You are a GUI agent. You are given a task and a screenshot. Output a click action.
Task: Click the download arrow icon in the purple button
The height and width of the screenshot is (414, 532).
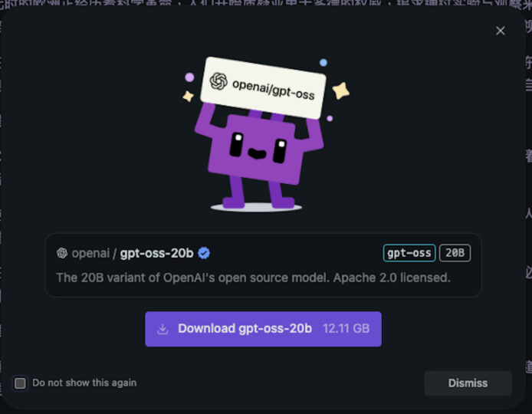[x=163, y=329]
